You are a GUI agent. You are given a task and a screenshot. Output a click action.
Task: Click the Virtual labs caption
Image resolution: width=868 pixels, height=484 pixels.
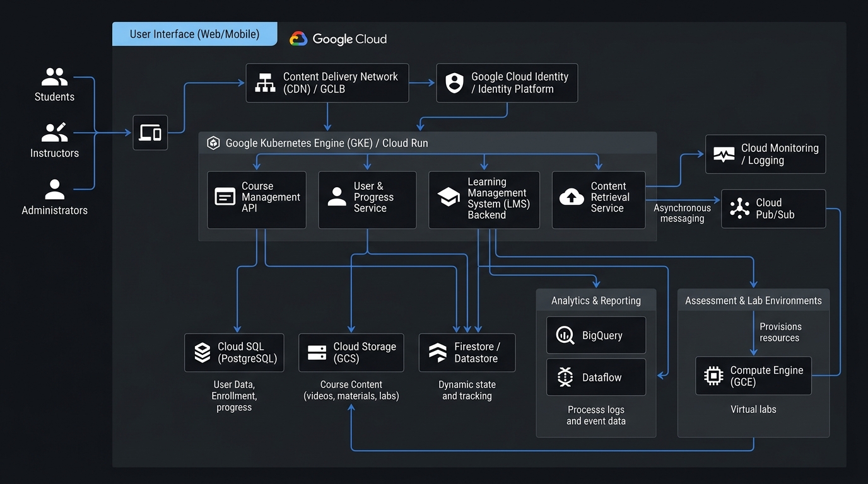(x=753, y=409)
